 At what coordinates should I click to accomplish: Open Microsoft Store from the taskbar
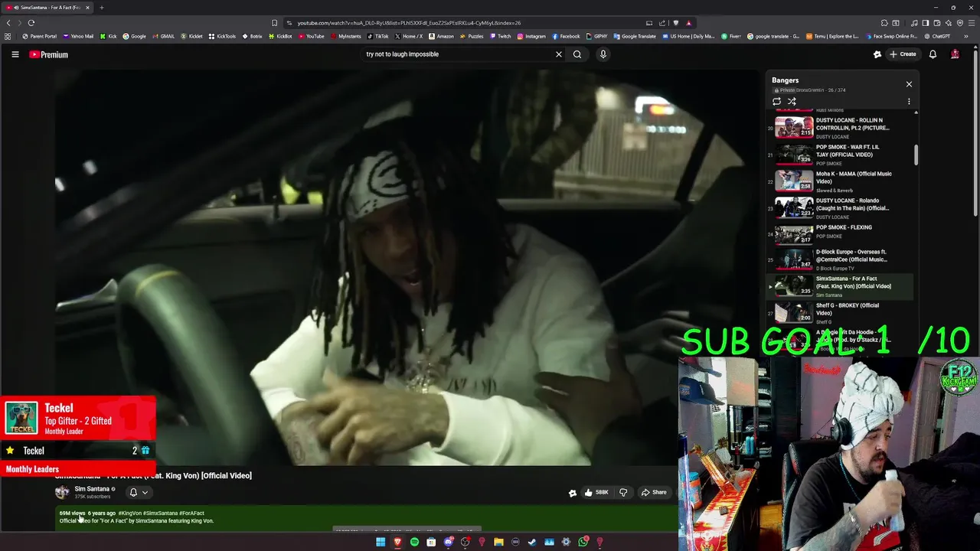[431, 542]
